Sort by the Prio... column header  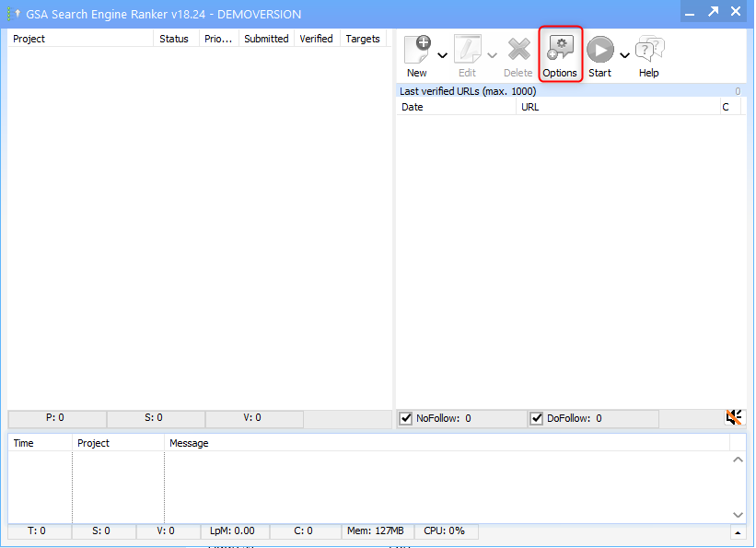click(x=219, y=39)
